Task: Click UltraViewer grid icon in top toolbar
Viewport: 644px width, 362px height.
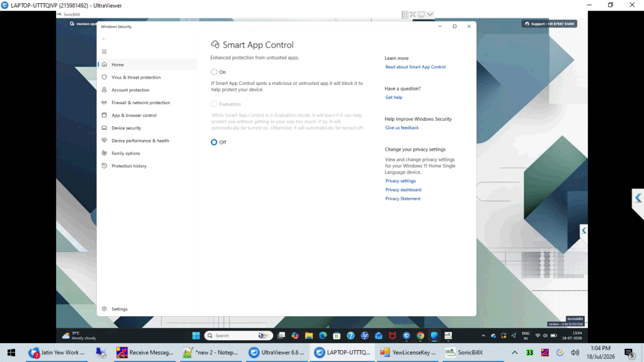Action: (x=405, y=14)
